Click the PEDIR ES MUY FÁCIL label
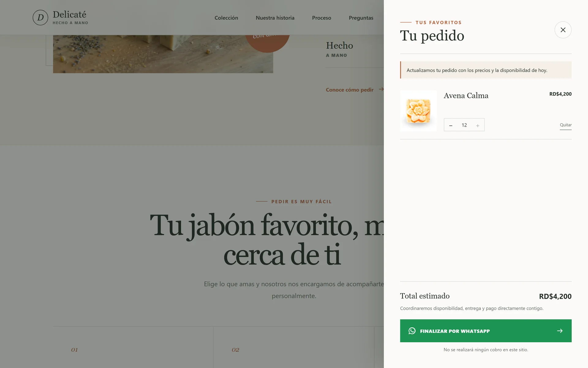This screenshot has height=368, width=588. click(301, 201)
